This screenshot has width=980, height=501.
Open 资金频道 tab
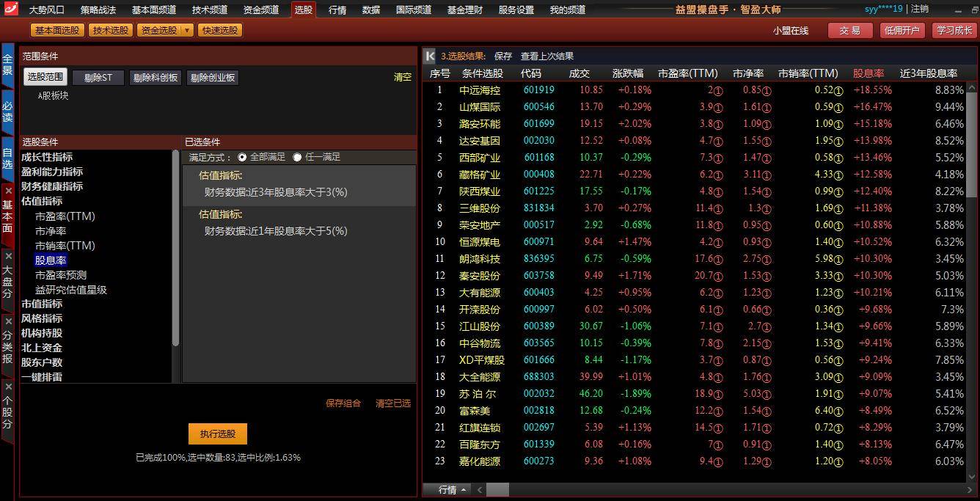tap(261, 10)
